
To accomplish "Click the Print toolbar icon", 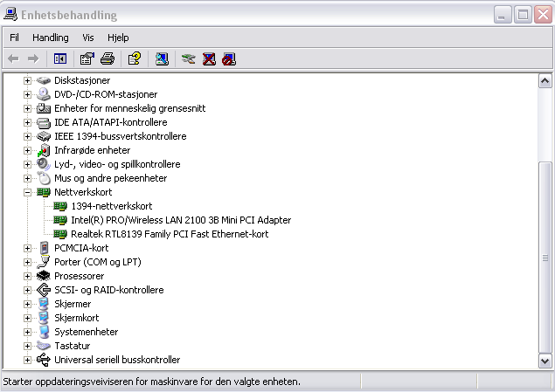I will (108, 58).
